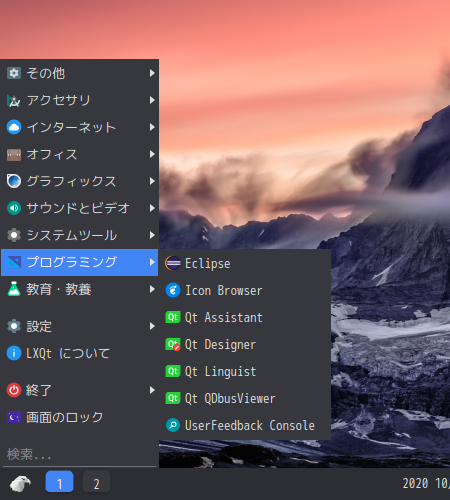Click the Qt Assistant green icon

pos(173,317)
